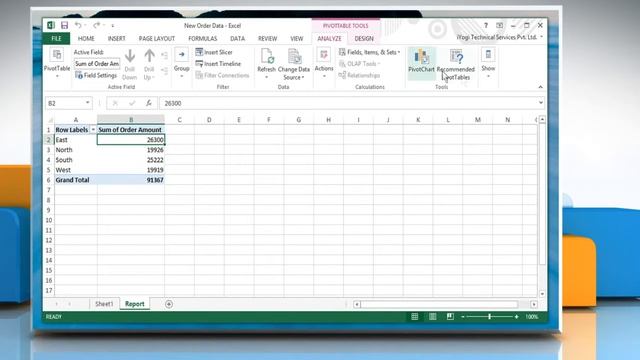Image resolution: width=640 pixels, height=360 pixels.
Task: Collapse the ribbon with the arrow
Action: [540, 87]
